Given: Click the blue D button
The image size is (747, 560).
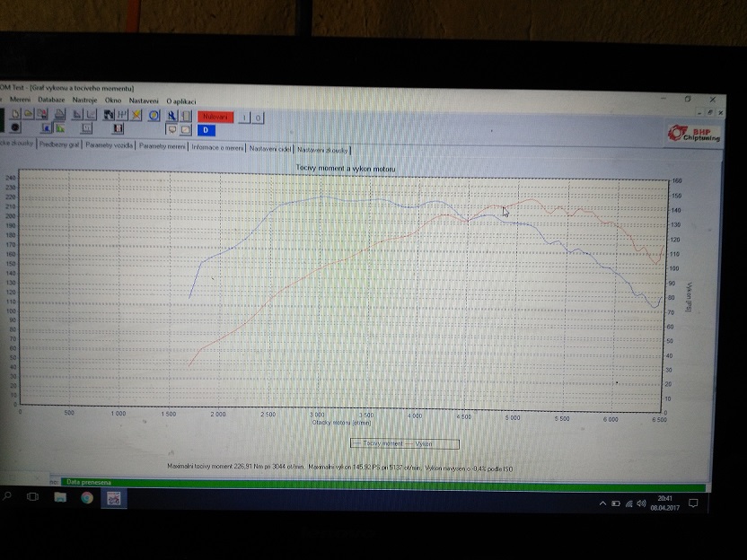Looking at the screenshot, I should point(206,130).
